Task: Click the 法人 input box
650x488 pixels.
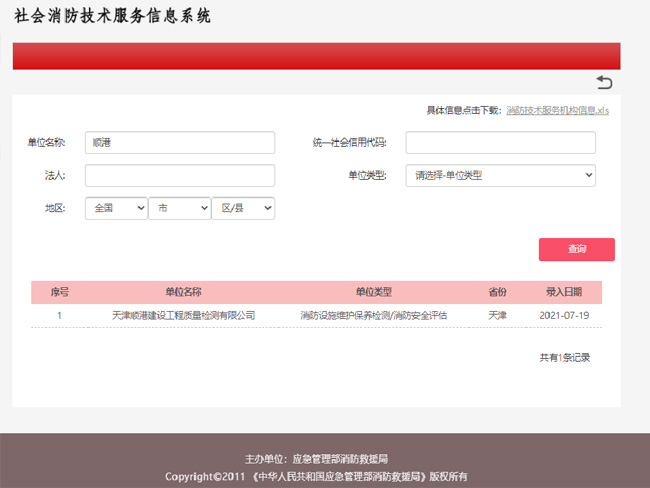Action: pyautogui.click(x=180, y=176)
